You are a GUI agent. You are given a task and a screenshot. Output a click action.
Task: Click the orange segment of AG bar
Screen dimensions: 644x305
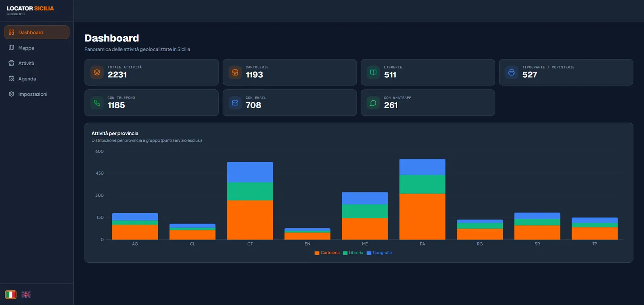(x=135, y=232)
